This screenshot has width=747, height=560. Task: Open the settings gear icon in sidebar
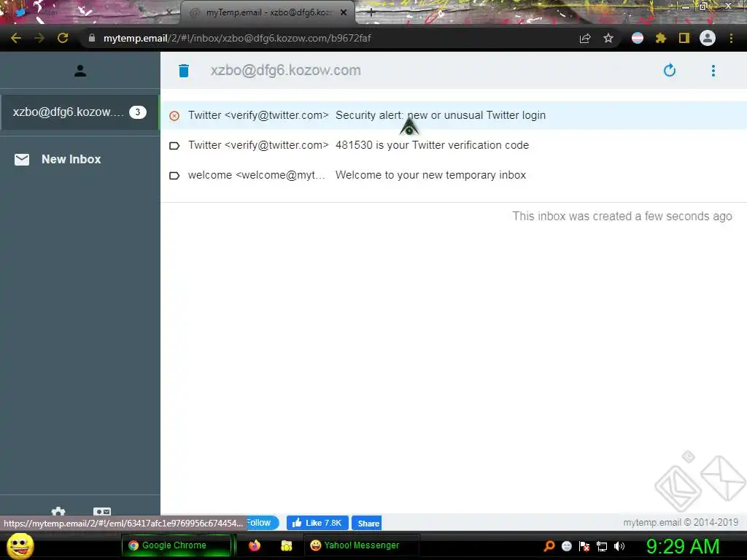pyautogui.click(x=58, y=511)
